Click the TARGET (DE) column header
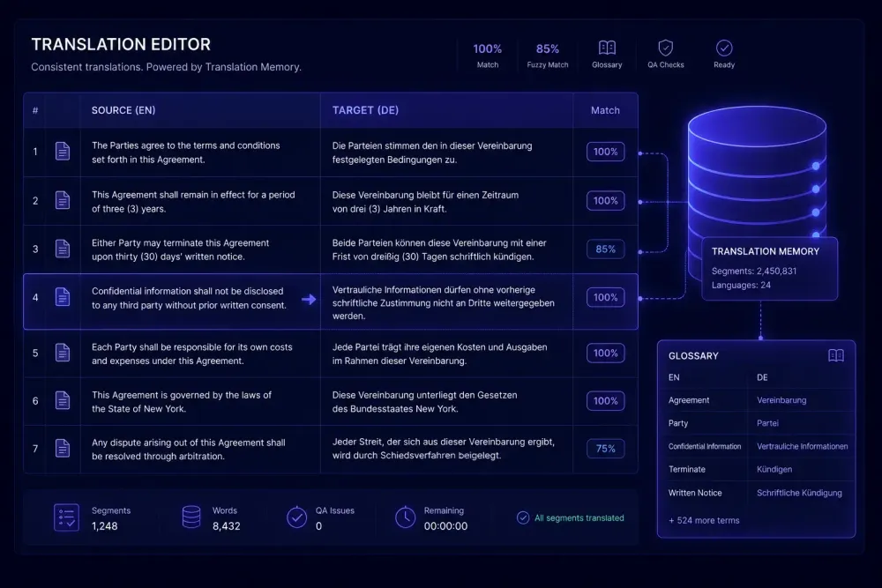The height and width of the screenshot is (588, 882). point(365,110)
